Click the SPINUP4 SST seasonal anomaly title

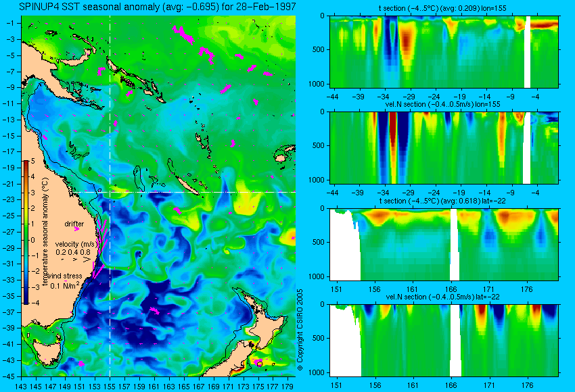tap(158, 7)
